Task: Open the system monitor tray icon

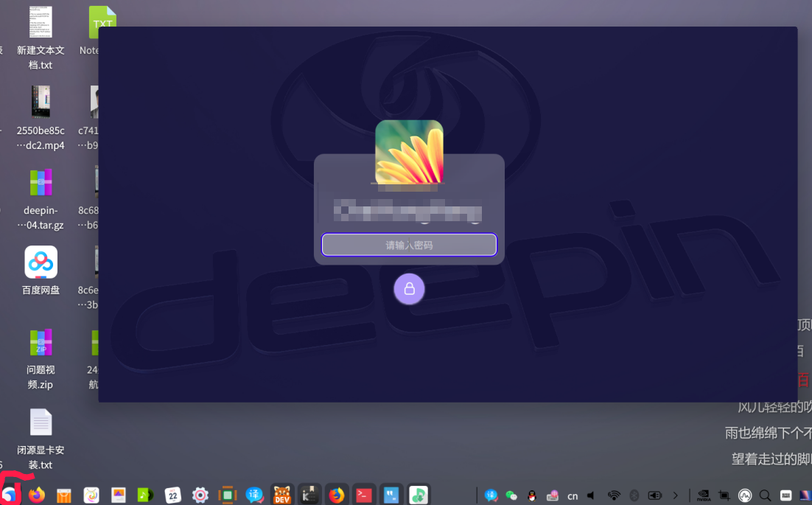Action: [x=745, y=495]
